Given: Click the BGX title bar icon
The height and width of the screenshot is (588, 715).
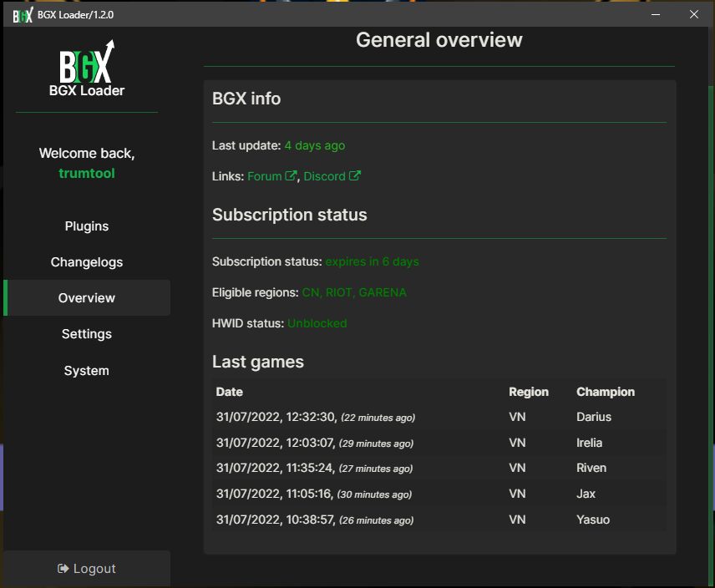Looking at the screenshot, I should tap(23, 15).
